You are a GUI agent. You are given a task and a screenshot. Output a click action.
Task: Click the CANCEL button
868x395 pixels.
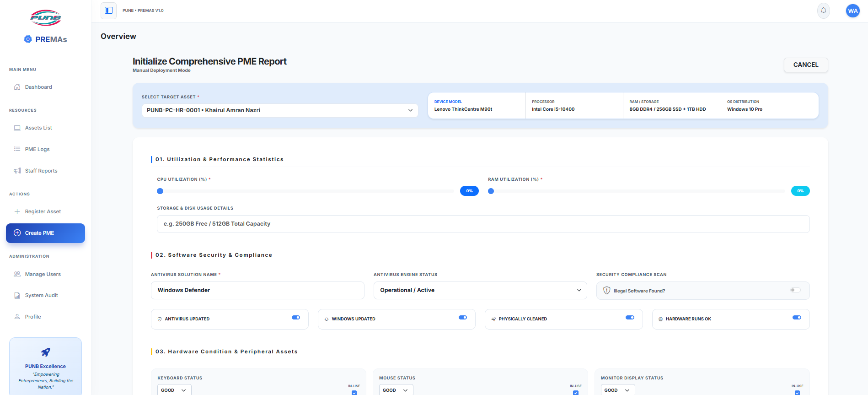(x=806, y=65)
